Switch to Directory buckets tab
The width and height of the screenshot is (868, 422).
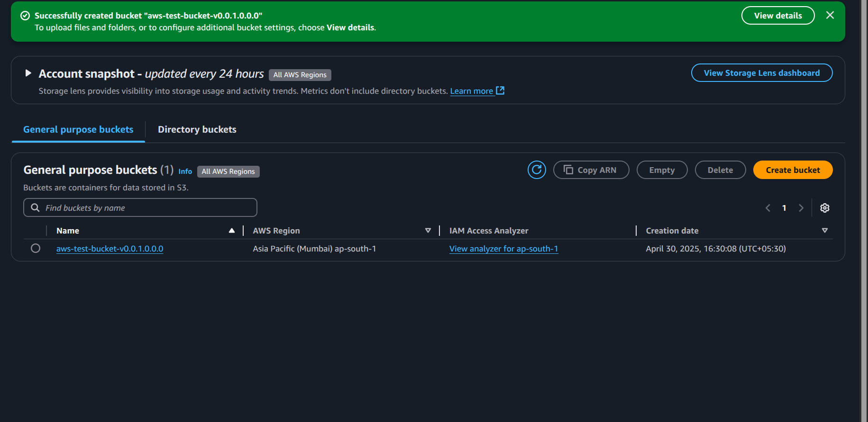(x=197, y=129)
